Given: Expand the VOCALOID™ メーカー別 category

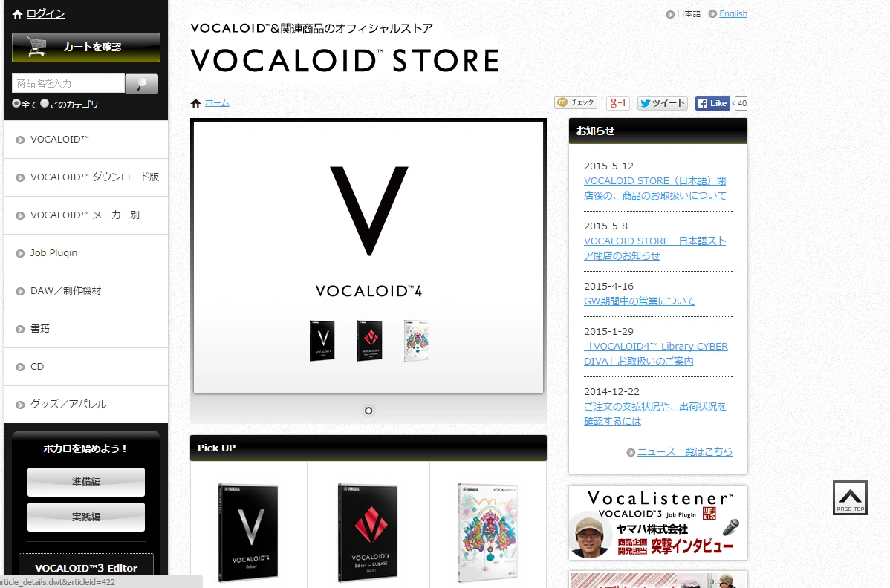Looking at the screenshot, I should 86,215.
